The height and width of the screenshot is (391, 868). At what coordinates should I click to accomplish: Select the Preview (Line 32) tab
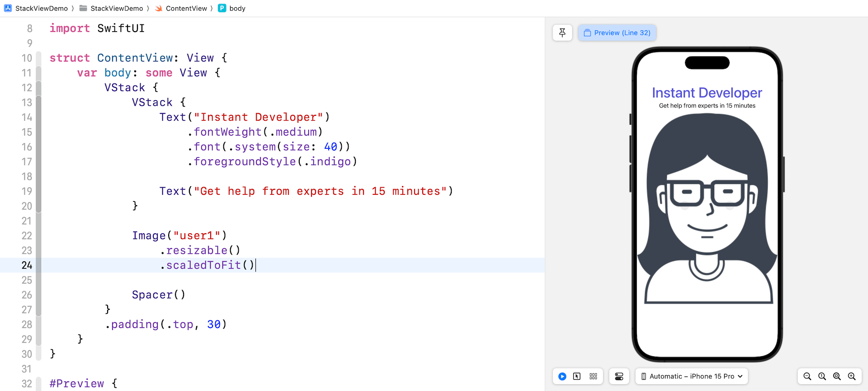pyautogui.click(x=617, y=33)
